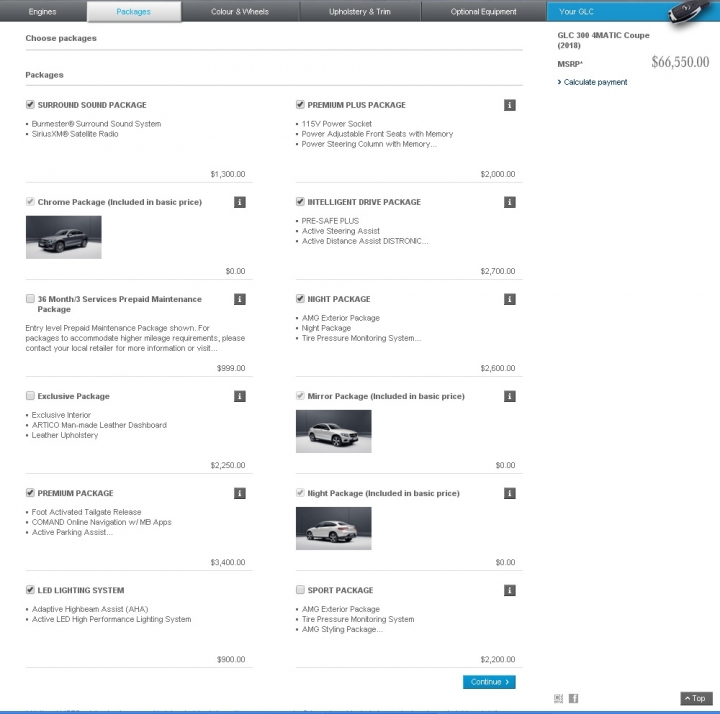This screenshot has height=714, width=720.
Task: Select the Exclusive Package checkbox
Action: click(30, 395)
